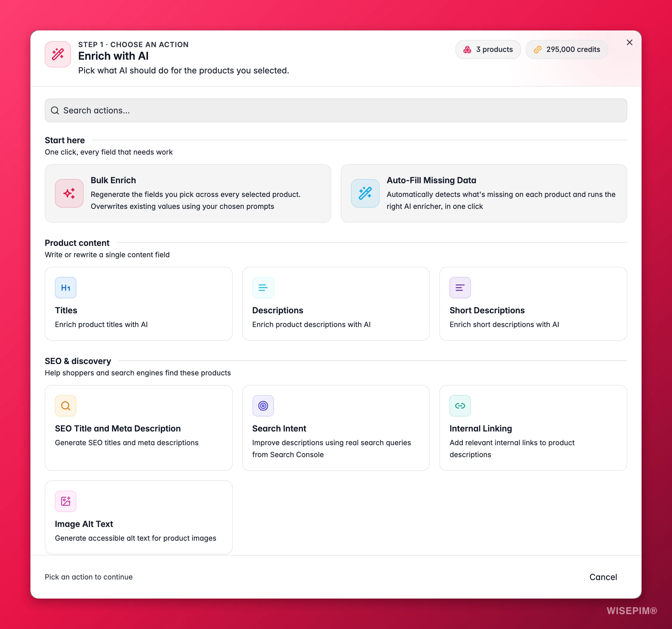Click the 'SEO & discovery' section heading
This screenshot has width=672, height=629.
[78, 361]
